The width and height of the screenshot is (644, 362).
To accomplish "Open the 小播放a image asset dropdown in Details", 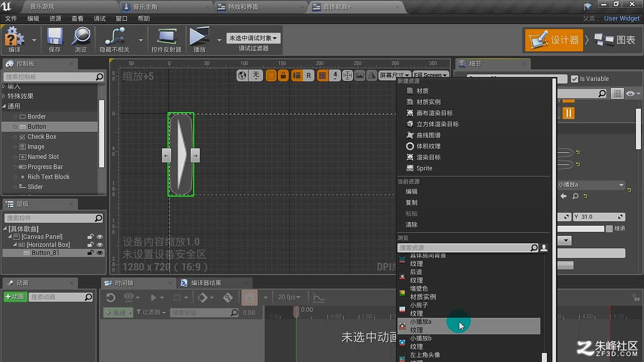I will coord(591,185).
